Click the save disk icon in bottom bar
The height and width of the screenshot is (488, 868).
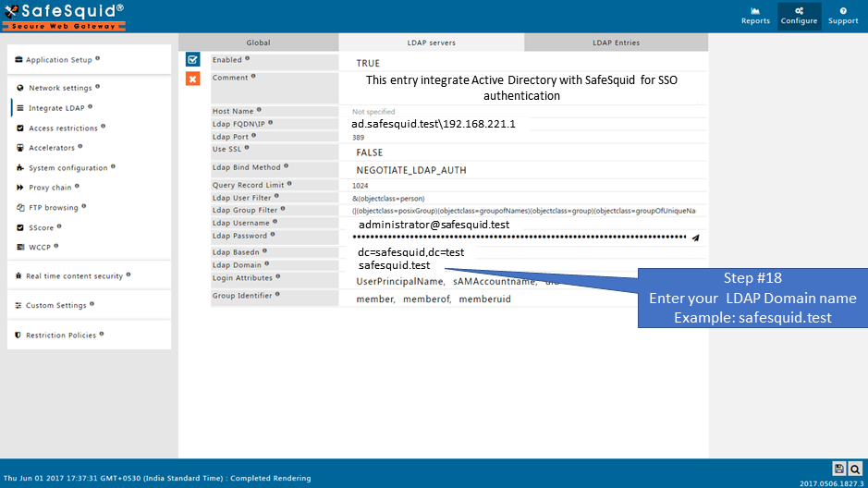(839, 469)
